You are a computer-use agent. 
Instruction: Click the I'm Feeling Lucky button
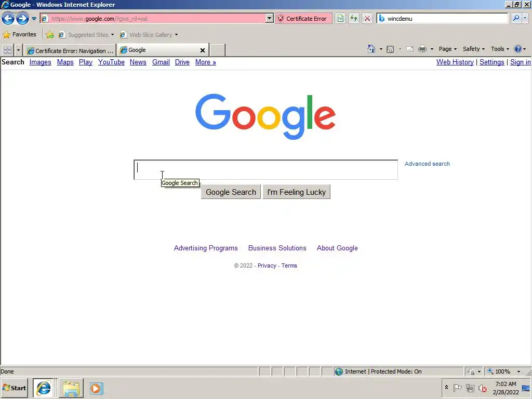297,192
